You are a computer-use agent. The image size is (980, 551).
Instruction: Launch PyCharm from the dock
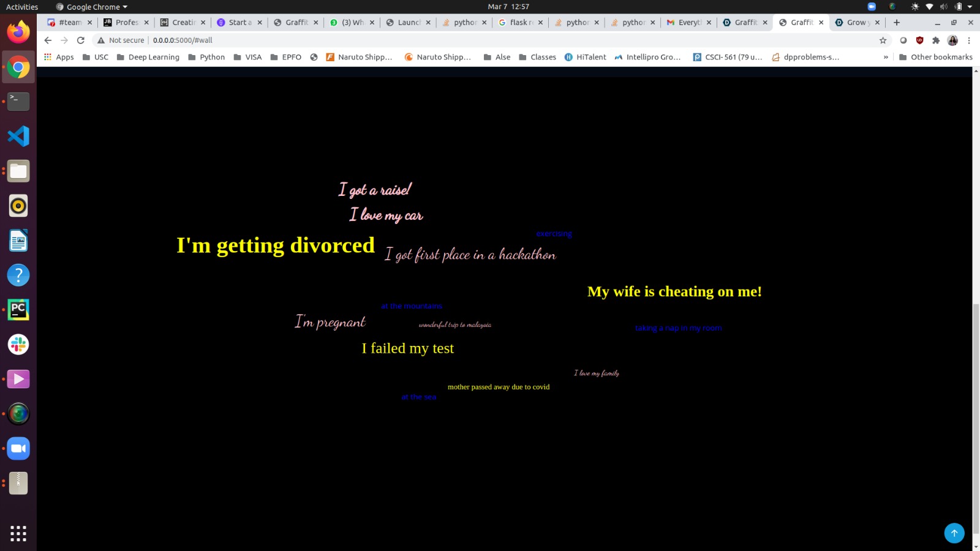(18, 310)
